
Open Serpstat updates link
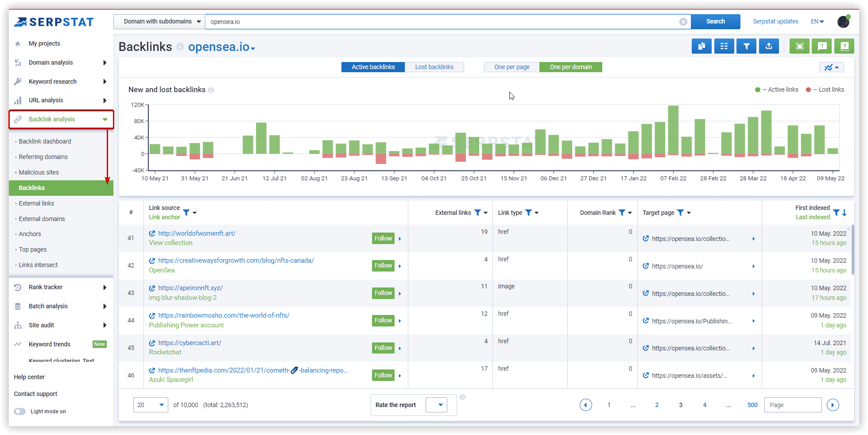(x=775, y=21)
